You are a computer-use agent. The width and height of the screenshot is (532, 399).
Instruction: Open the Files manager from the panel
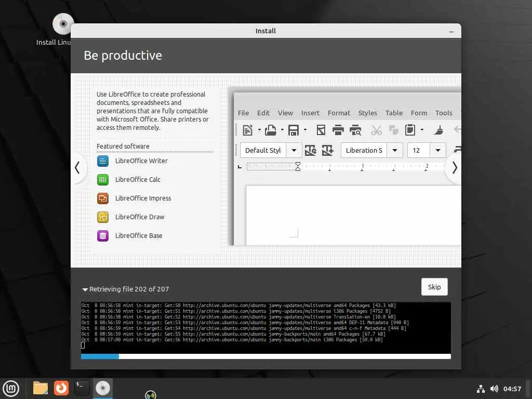point(41,388)
